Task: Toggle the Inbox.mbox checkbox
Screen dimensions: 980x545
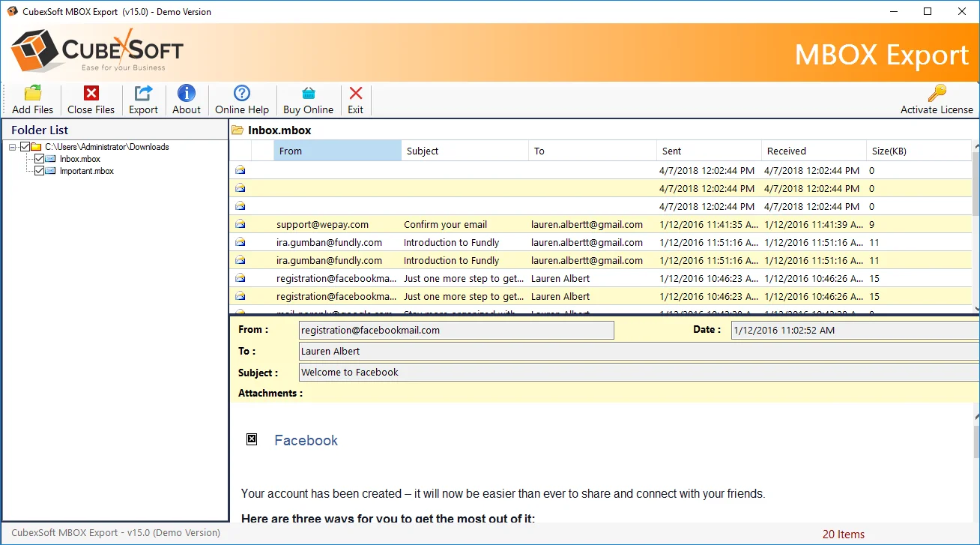Action: 39,159
